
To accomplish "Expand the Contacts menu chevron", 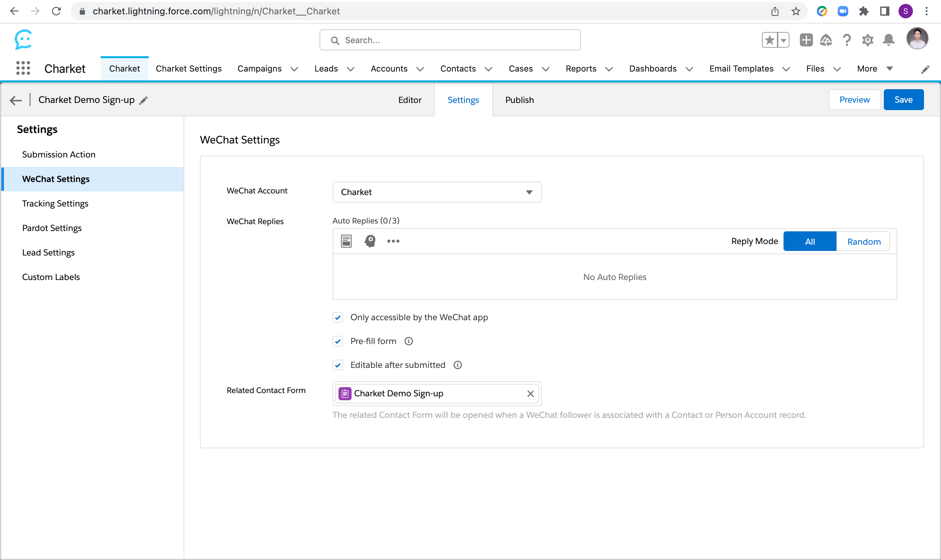I will [x=488, y=69].
